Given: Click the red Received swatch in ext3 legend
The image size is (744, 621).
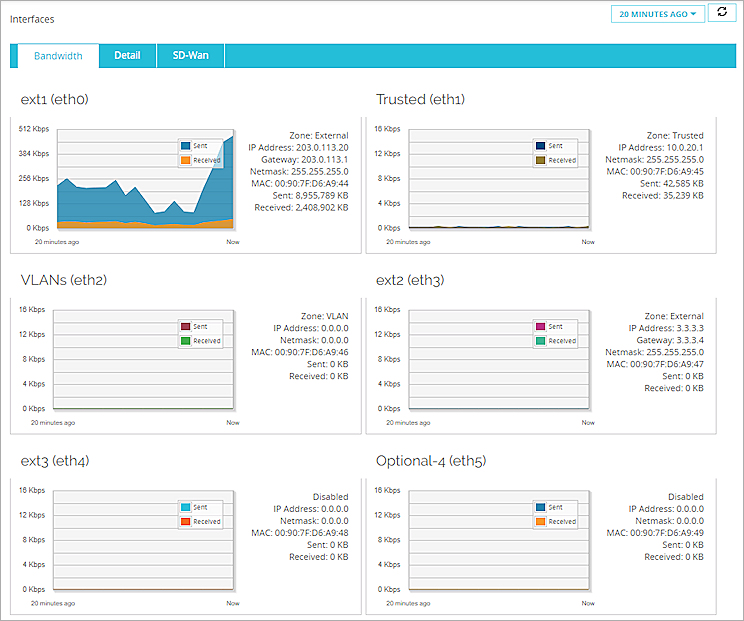Looking at the screenshot, I should click(186, 521).
